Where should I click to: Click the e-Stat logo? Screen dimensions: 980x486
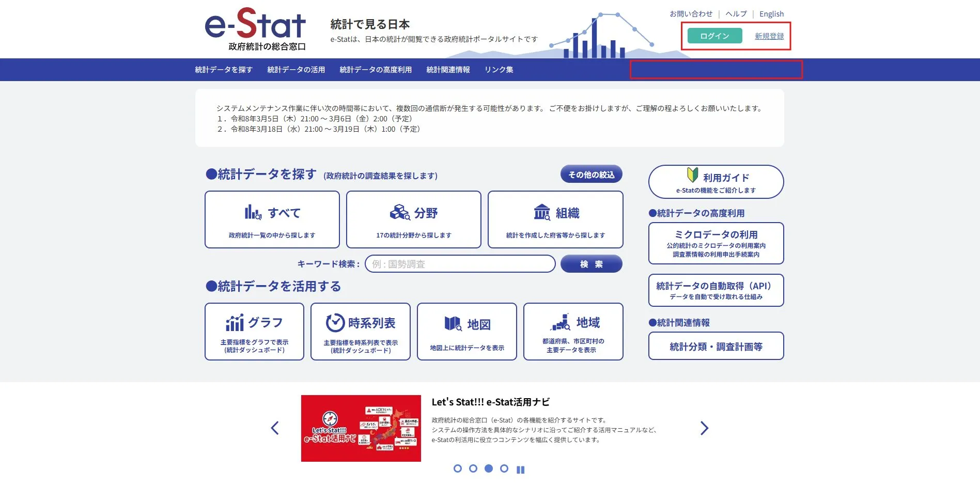pos(255,29)
